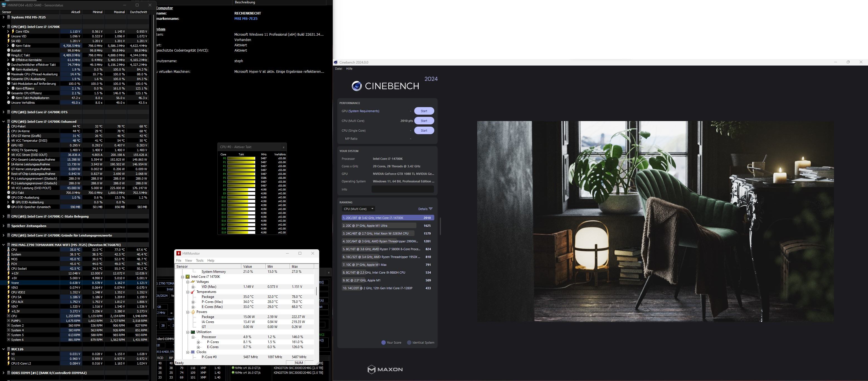
Task: Expand the System: MSI MS-7E25 group in HWiNFO
Action: pos(3,17)
